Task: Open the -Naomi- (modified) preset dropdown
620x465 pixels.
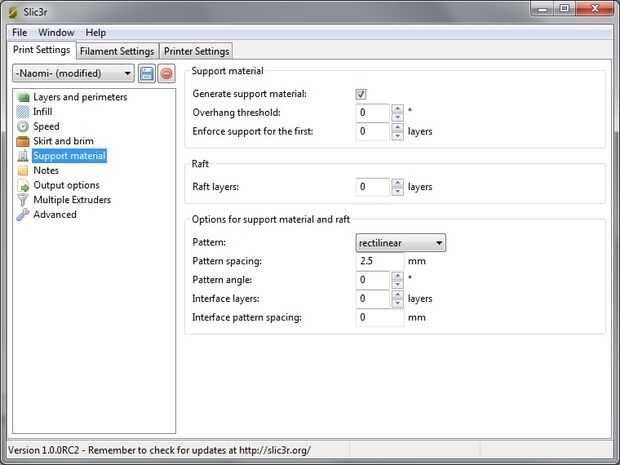Action: (73, 74)
